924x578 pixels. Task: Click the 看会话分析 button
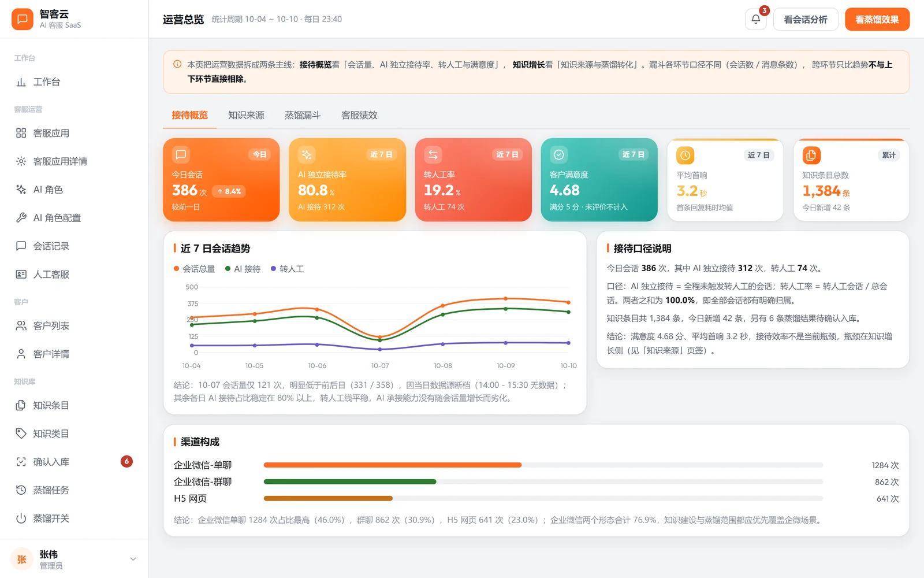[805, 19]
